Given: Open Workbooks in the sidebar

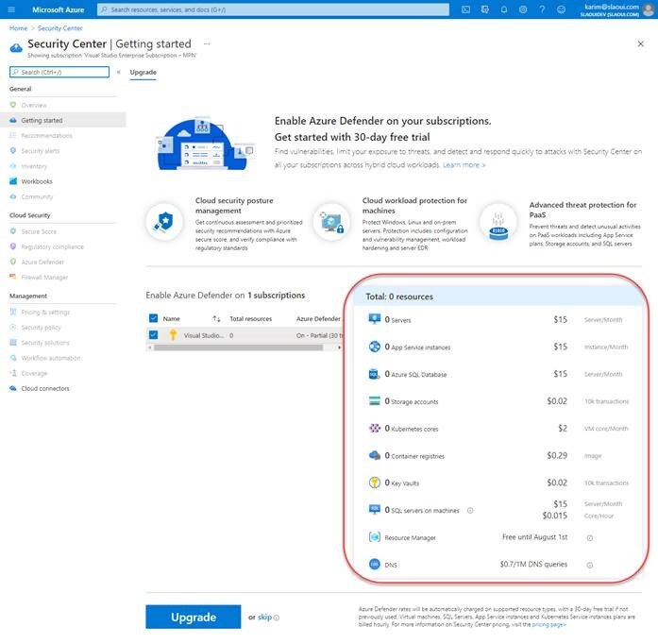Looking at the screenshot, I should (37, 181).
